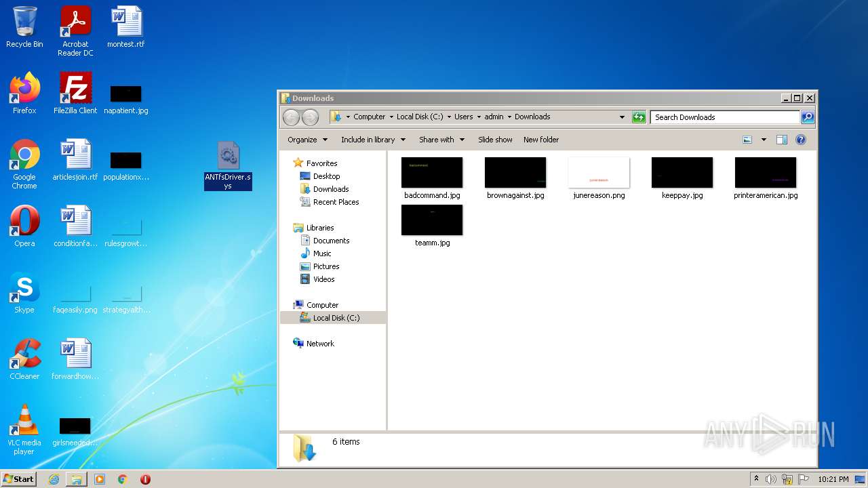Click Downloads in the address breadcrumb
This screenshot has width=868, height=488.
[532, 117]
